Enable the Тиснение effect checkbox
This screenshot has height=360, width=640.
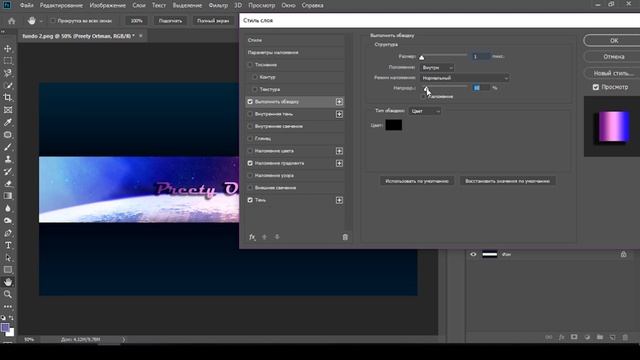tap(250, 65)
